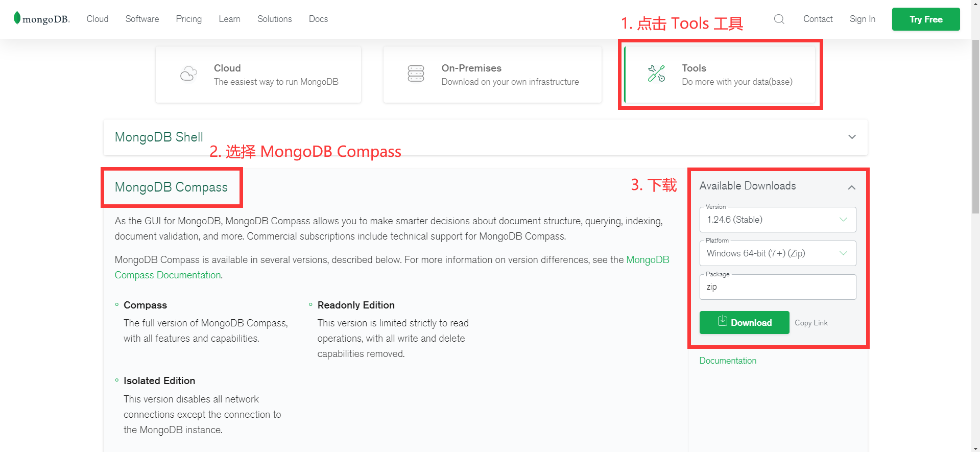
Task: Click the Contact link
Action: pos(818,19)
